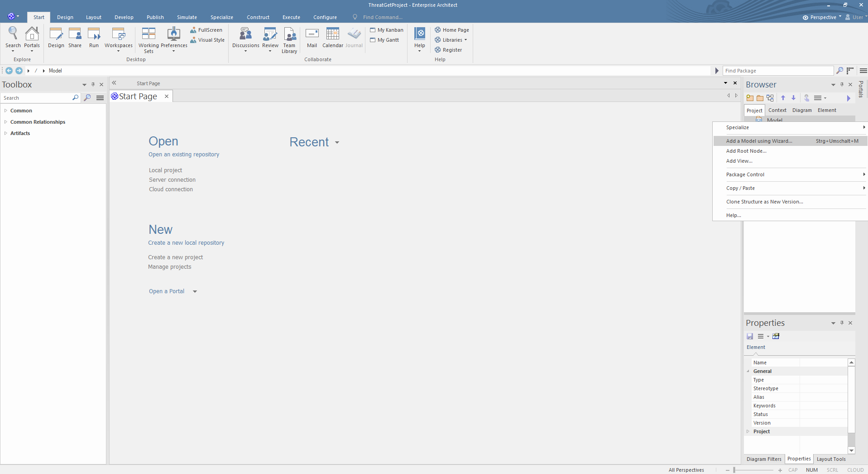The width and height of the screenshot is (868, 474).
Task: Click the Review ribbon icon
Action: (270, 34)
